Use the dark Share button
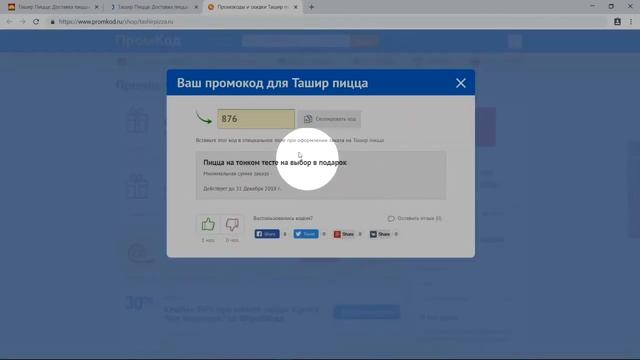This screenshot has height=360, width=640. click(x=380, y=234)
